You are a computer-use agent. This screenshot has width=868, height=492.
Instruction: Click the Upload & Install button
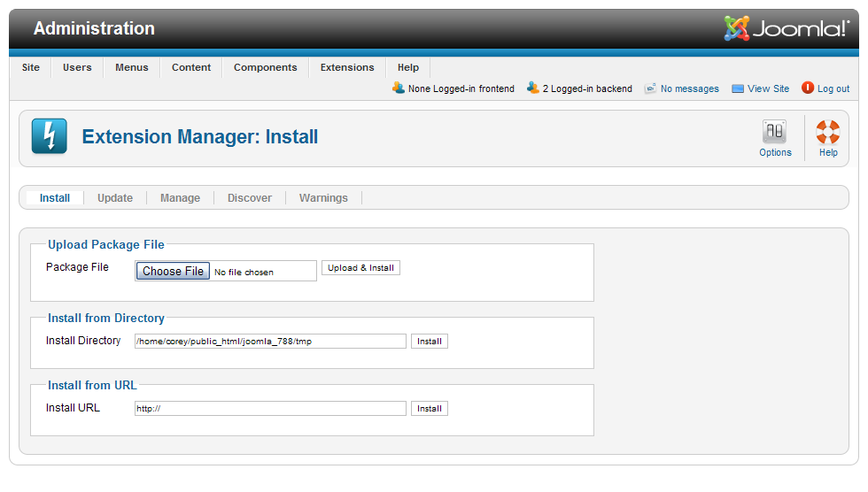pos(360,268)
